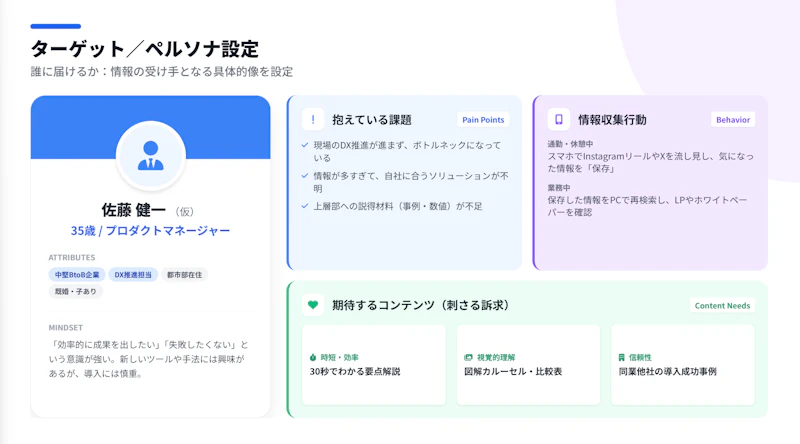Click the 中堅BtoB企業 attribute tag
Screen dimensions: 800x444
click(x=76, y=274)
